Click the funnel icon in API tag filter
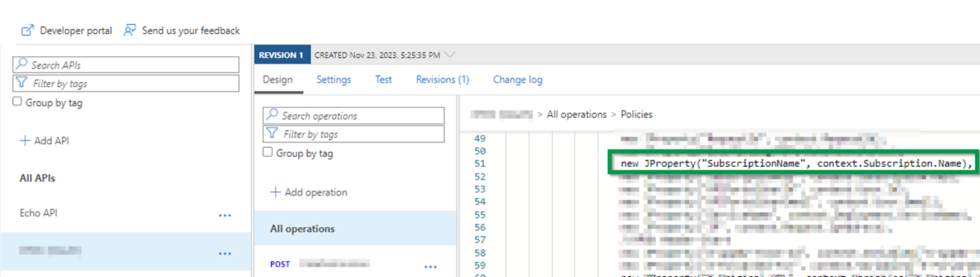Image resolution: width=980 pixels, height=277 pixels. click(x=22, y=83)
